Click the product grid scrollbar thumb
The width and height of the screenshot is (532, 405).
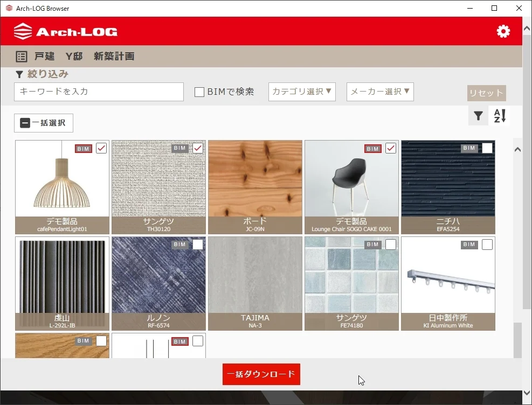click(517, 340)
